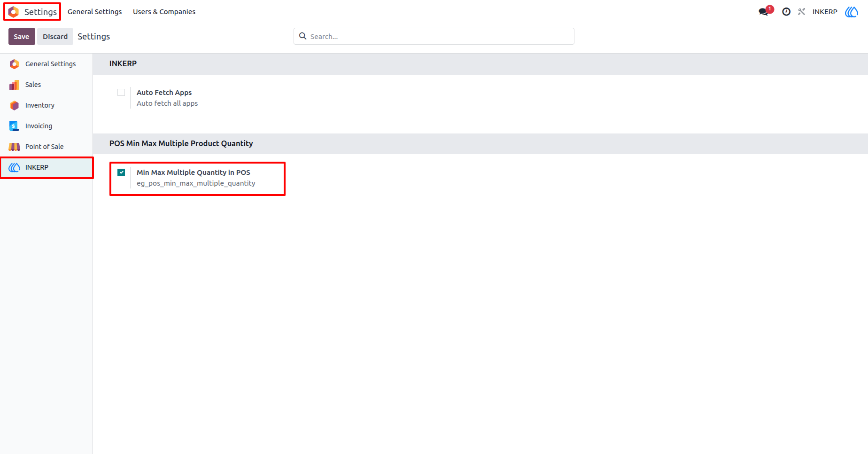Uncheck Min Max Multiple Quantity in POS

(x=121, y=172)
